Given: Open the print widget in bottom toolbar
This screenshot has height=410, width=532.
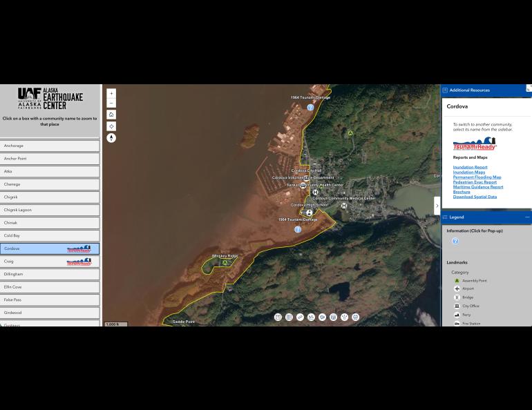Looking at the screenshot, I should tap(356, 317).
